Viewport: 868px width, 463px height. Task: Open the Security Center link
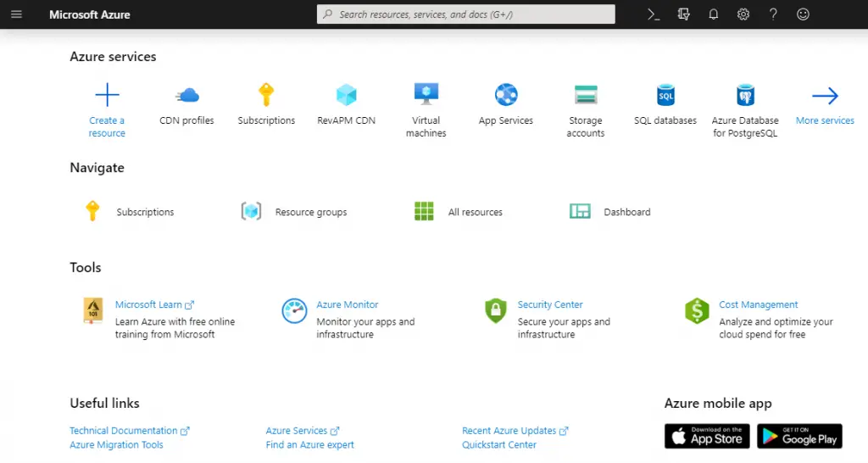coord(549,304)
